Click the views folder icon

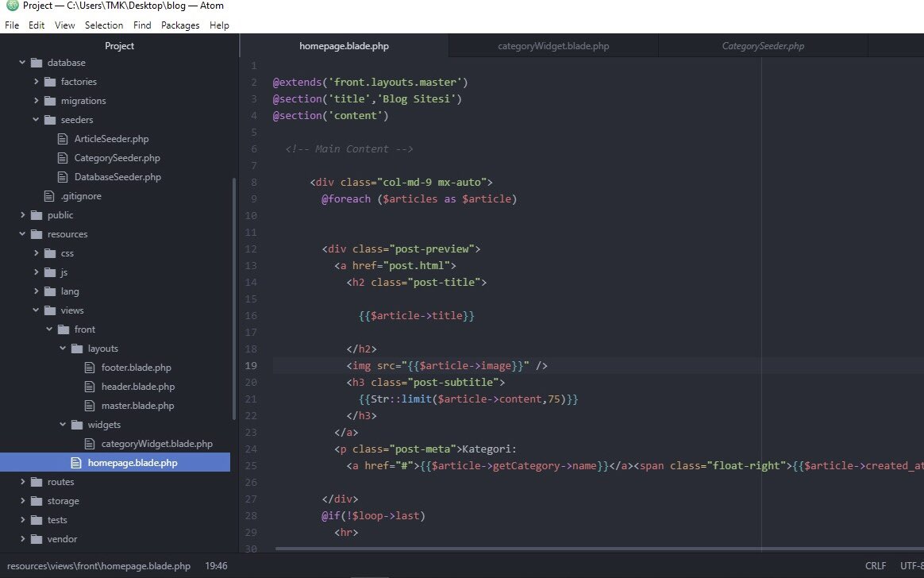[50, 310]
